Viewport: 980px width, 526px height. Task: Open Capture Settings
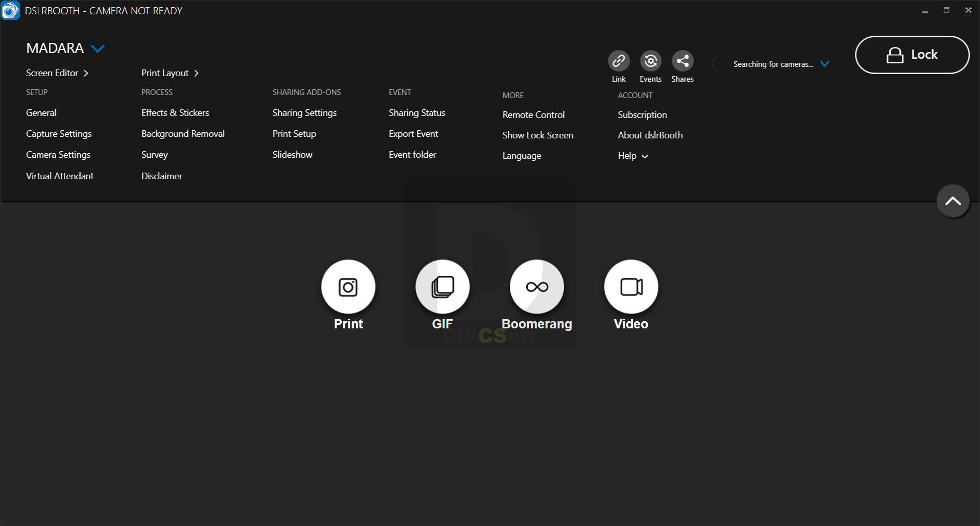(x=59, y=134)
